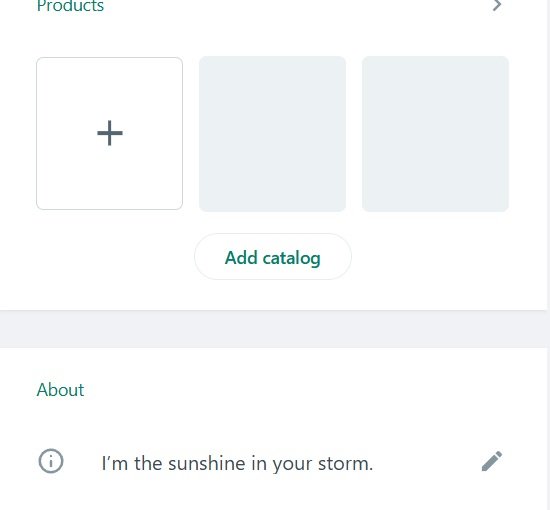550x510 pixels.
Task: Click the blank area below the plus sign in the card
Action: 109,177
